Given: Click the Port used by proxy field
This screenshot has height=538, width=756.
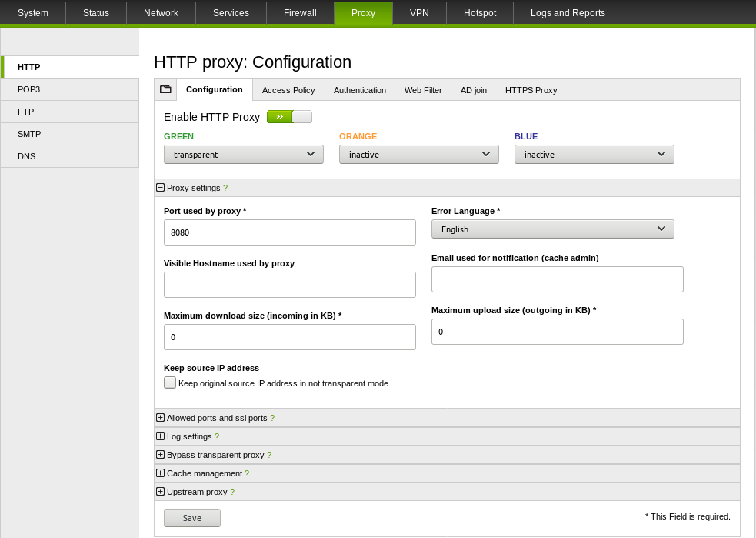Looking at the screenshot, I should 289,232.
